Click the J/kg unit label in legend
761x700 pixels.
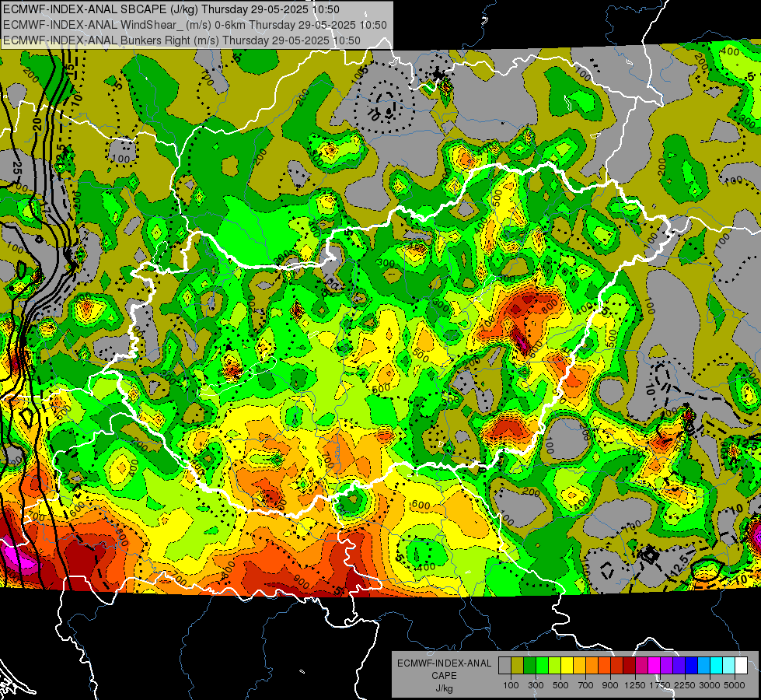(x=444, y=688)
